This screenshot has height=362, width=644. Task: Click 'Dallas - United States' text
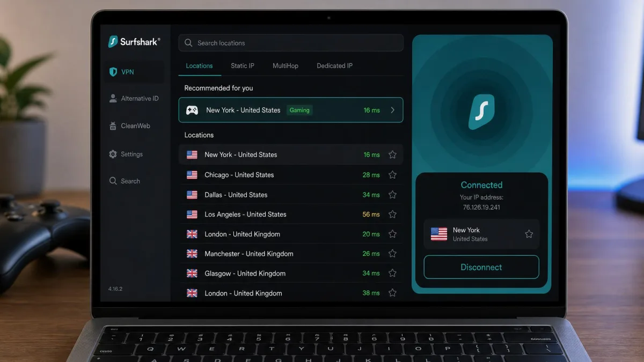[x=236, y=195]
